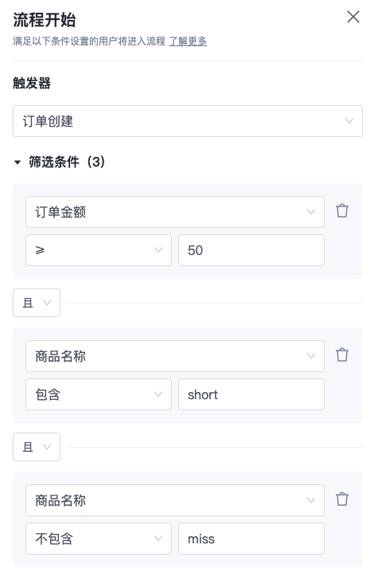Open the 商品名称 selector above 包含
This screenshot has width=378, height=588.
pyautogui.click(x=175, y=356)
